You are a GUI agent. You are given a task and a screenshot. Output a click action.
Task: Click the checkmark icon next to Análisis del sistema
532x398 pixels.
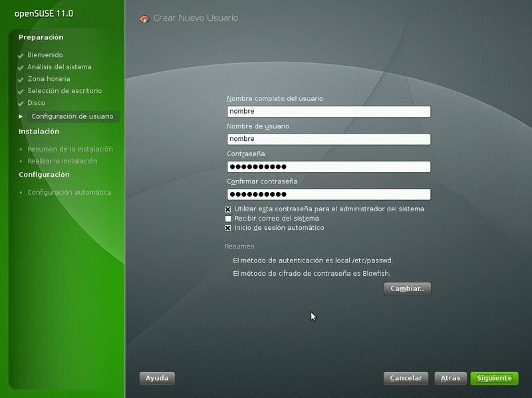pyautogui.click(x=21, y=68)
